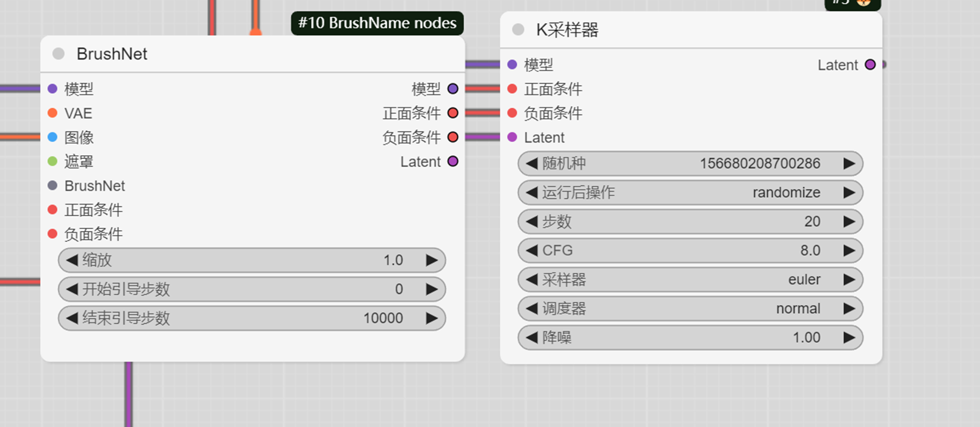Increase 缩放 value with right arrow
The height and width of the screenshot is (427, 980).
[x=432, y=260]
